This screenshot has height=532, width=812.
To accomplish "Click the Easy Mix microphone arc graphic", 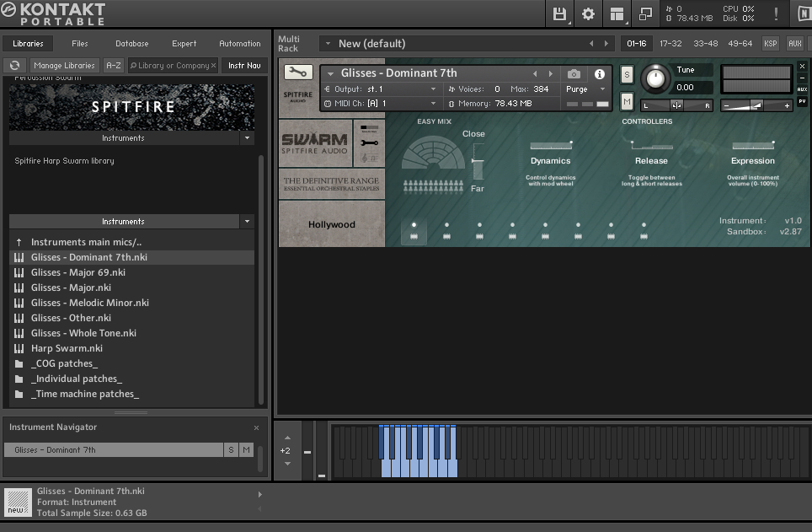I will click(x=434, y=153).
